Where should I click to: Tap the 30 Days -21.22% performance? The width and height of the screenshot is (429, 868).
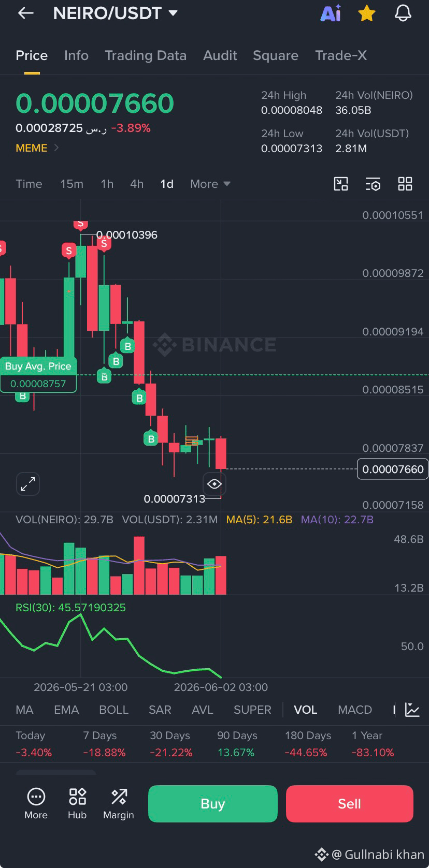point(171,744)
